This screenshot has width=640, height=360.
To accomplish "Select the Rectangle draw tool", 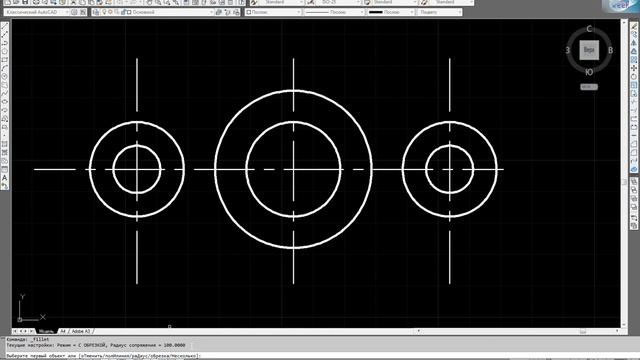I will [4, 60].
